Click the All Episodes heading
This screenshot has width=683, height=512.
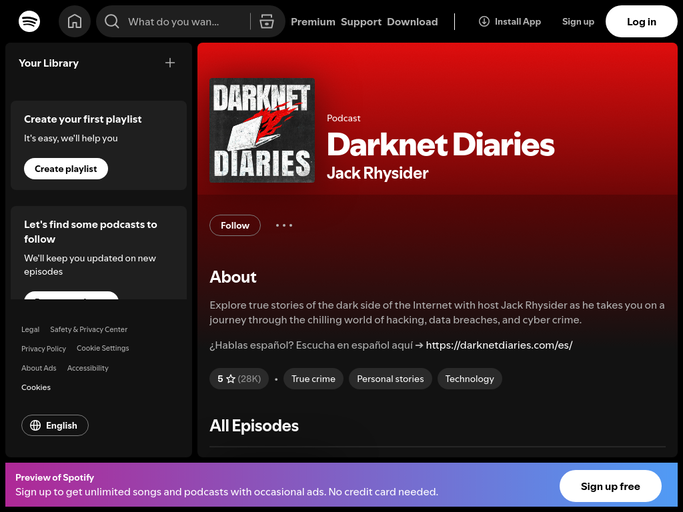pyautogui.click(x=254, y=426)
